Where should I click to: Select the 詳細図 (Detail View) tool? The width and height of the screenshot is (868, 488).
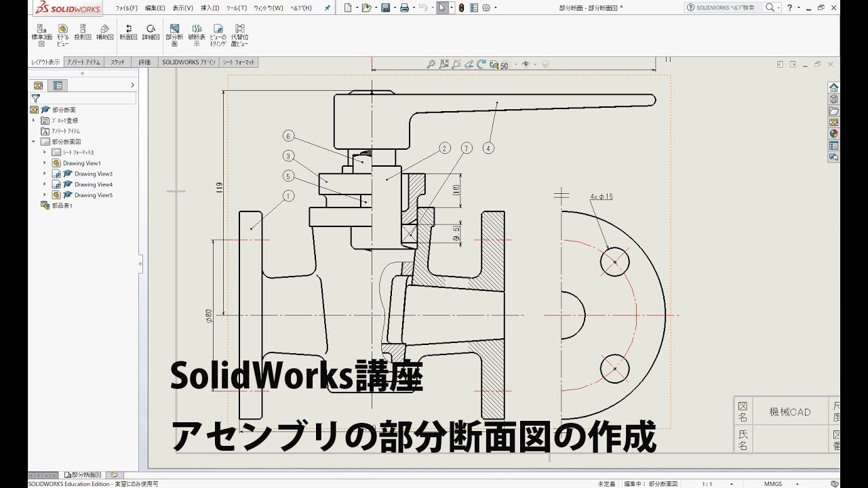(151, 33)
